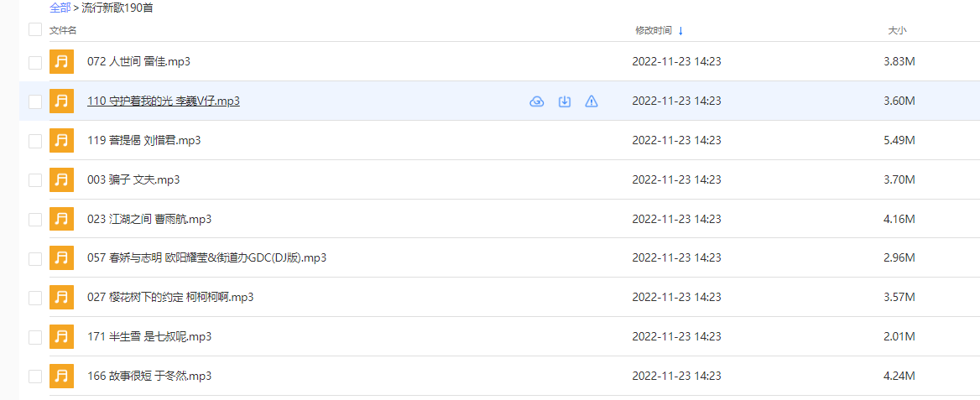Open 072 人世间 雷佳.mp3
The image size is (980, 400).
point(138,62)
